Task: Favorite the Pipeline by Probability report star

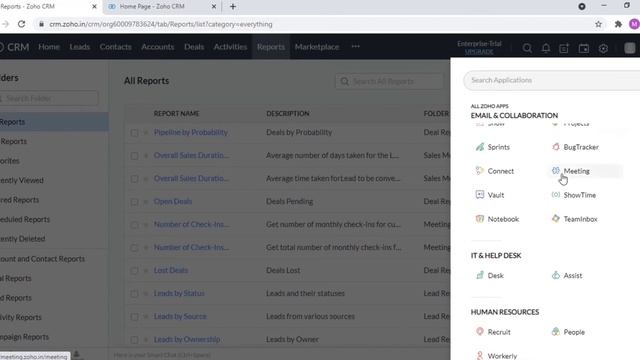Action: point(146,133)
